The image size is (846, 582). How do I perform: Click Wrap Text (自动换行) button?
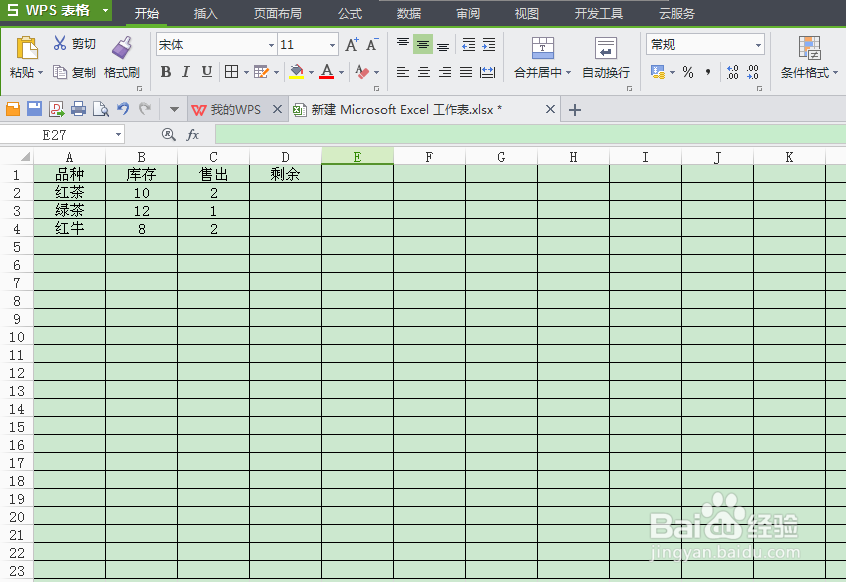coord(606,58)
